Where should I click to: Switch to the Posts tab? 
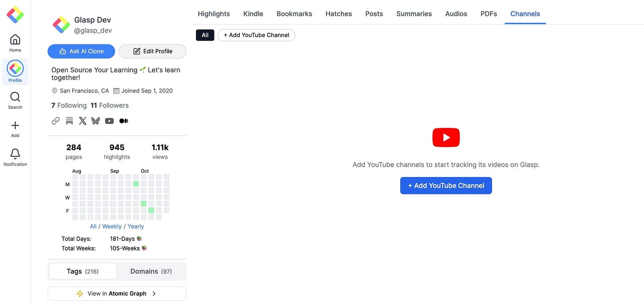pyautogui.click(x=374, y=14)
